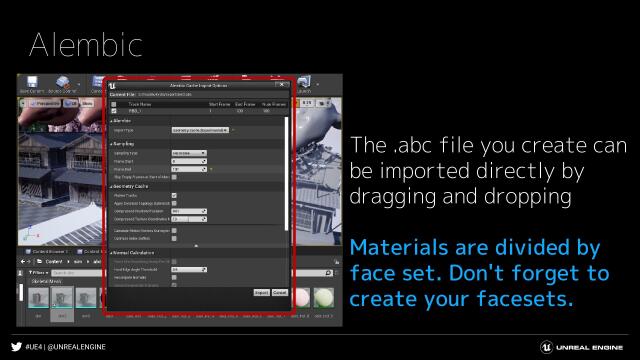Click the sim breadcrumb folder

tap(78, 262)
